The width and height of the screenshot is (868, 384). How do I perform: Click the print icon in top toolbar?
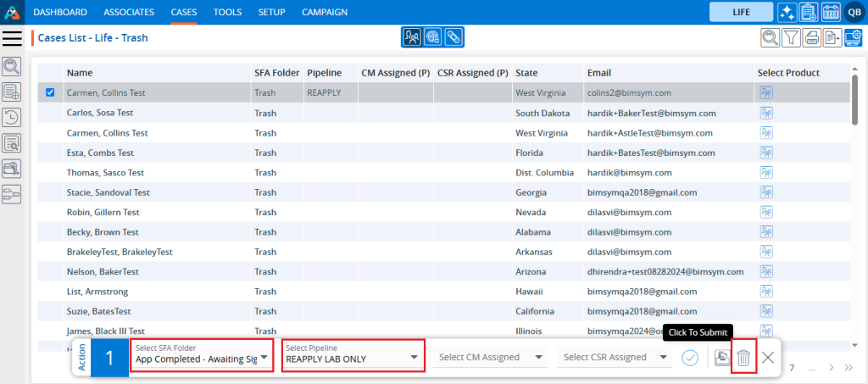(x=811, y=37)
